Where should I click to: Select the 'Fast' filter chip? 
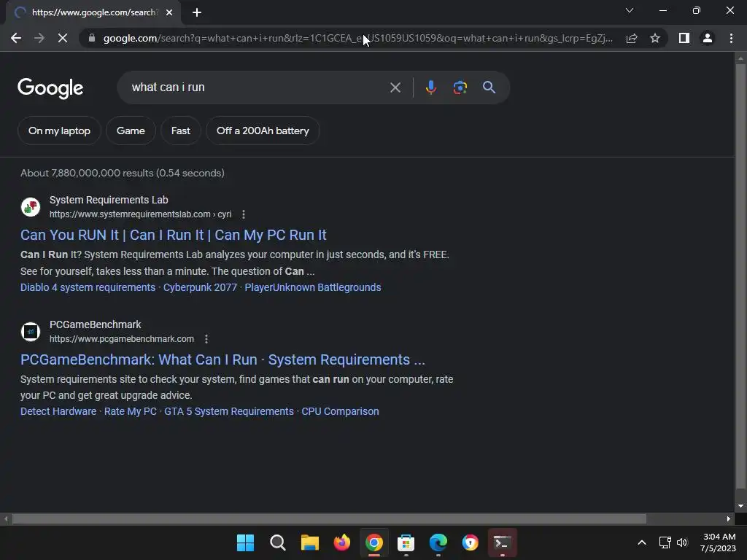click(x=181, y=131)
